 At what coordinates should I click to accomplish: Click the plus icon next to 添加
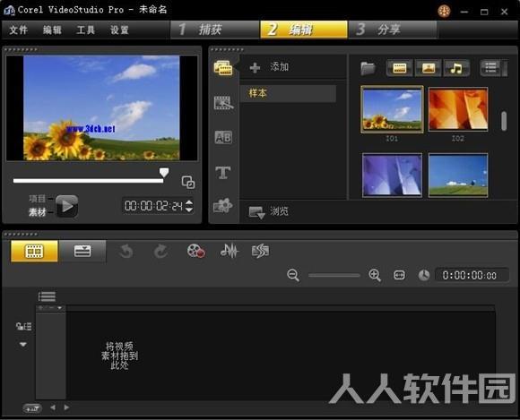click(255, 67)
